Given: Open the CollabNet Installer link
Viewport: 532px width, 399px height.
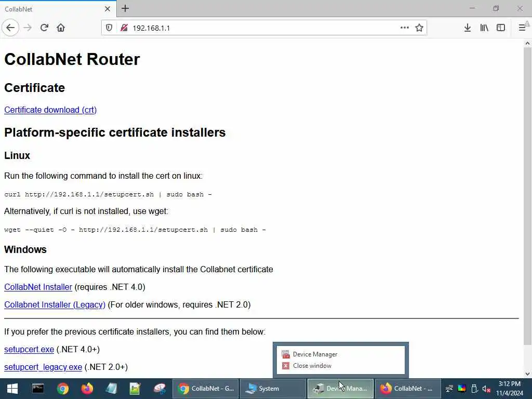Looking at the screenshot, I should [x=38, y=287].
